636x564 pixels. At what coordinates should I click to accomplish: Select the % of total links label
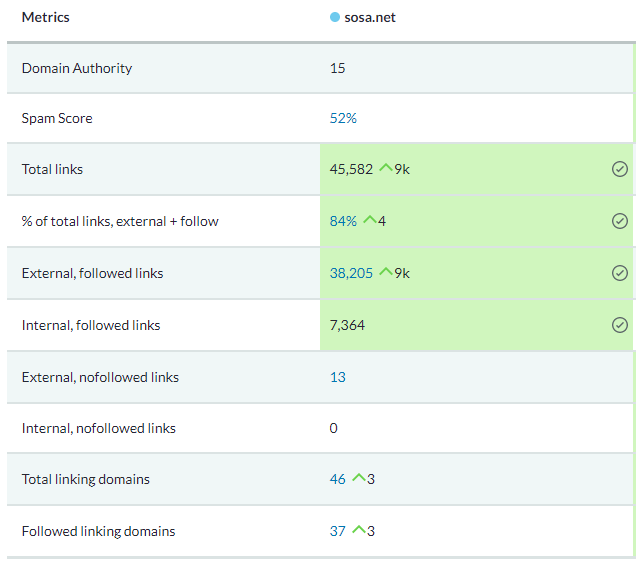click(x=120, y=221)
